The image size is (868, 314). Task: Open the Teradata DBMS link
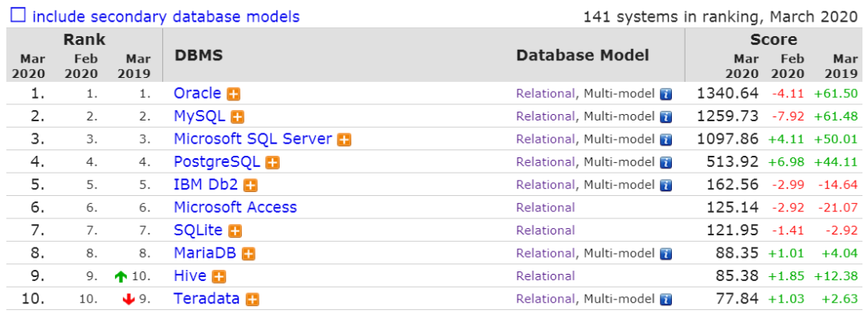point(207,299)
